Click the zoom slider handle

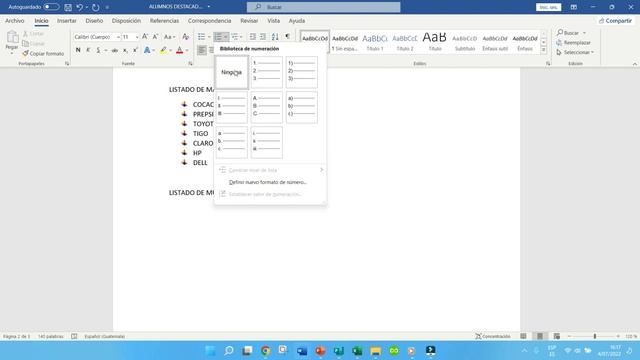tap(595, 336)
